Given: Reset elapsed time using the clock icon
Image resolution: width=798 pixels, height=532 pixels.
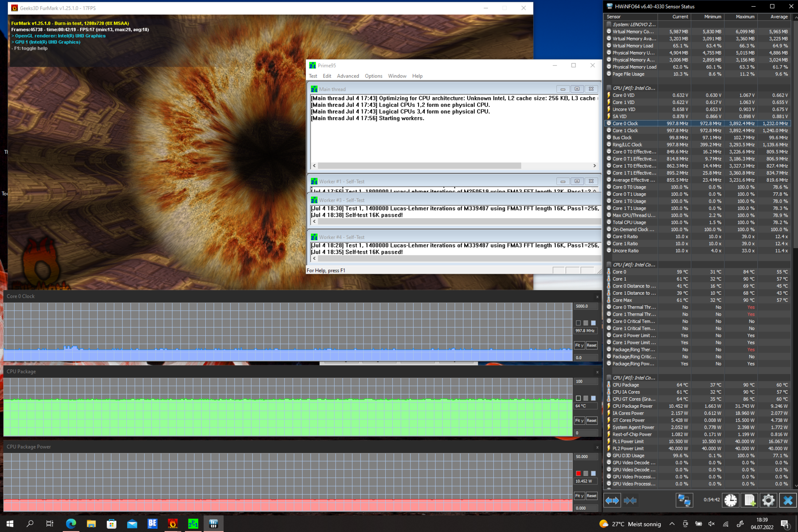Looking at the screenshot, I should [731, 501].
